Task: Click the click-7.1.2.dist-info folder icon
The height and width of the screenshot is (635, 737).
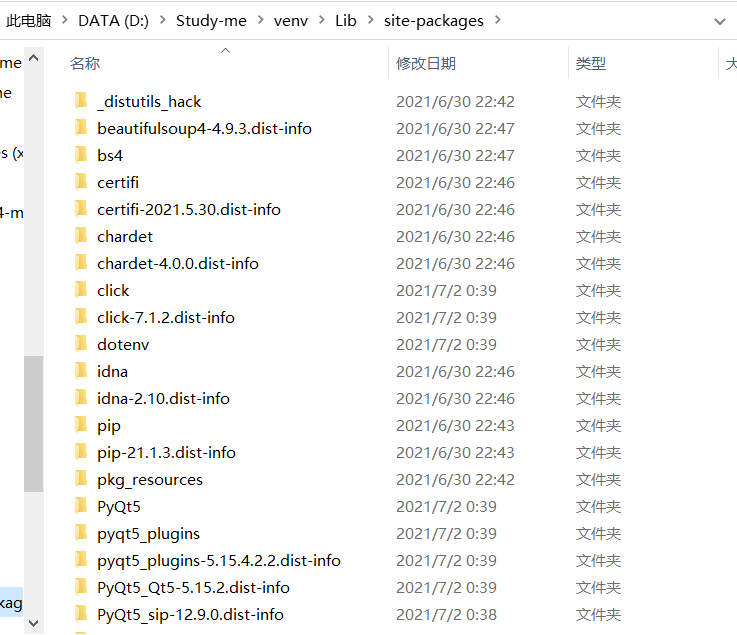Action: [81, 317]
